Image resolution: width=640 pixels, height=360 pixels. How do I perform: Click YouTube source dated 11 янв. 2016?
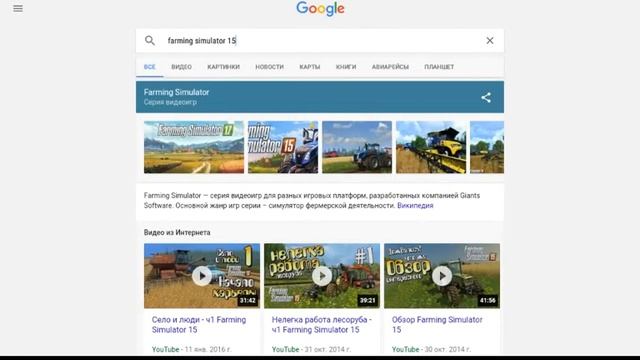coord(165,349)
